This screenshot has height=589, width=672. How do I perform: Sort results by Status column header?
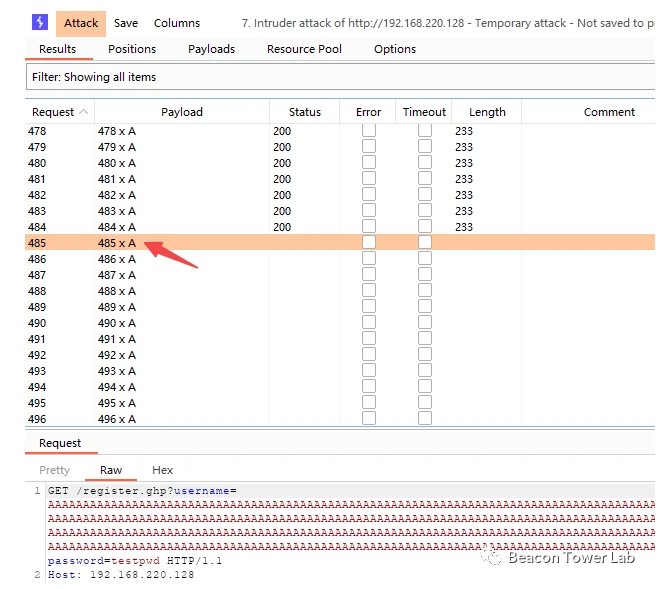pos(305,112)
